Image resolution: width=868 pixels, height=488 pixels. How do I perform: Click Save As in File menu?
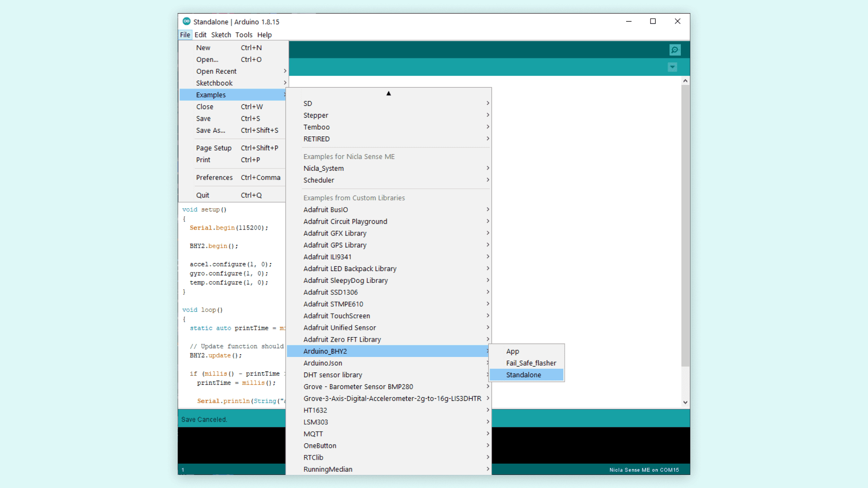210,130
